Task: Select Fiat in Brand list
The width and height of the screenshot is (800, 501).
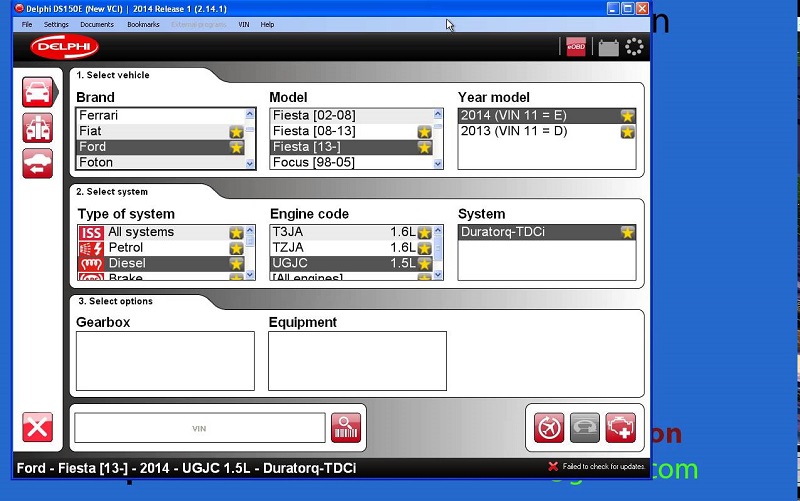Action: [x=161, y=132]
